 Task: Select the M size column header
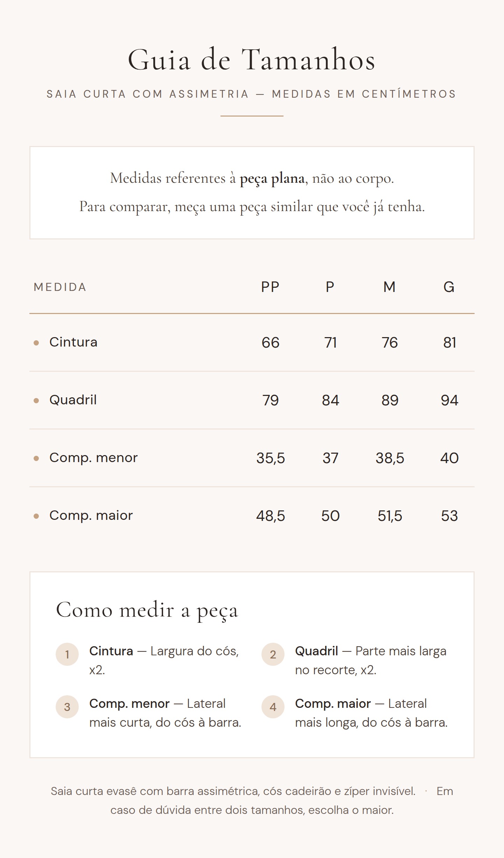[390, 287]
